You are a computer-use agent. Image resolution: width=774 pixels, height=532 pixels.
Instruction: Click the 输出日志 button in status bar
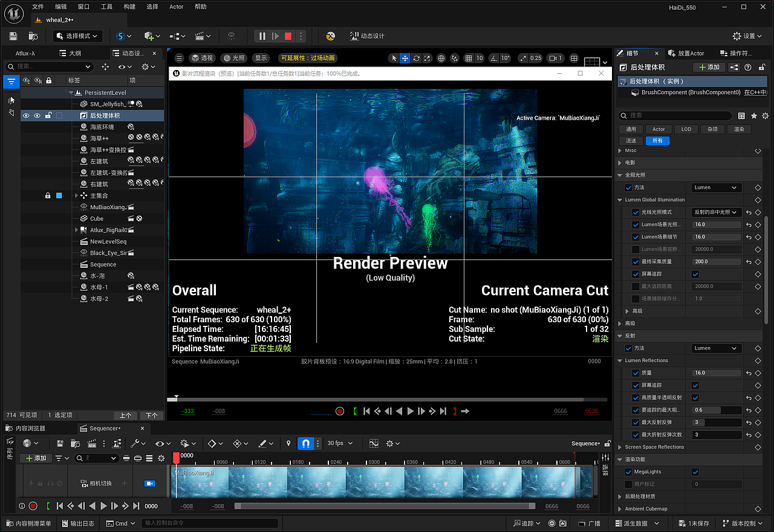click(x=78, y=524)
